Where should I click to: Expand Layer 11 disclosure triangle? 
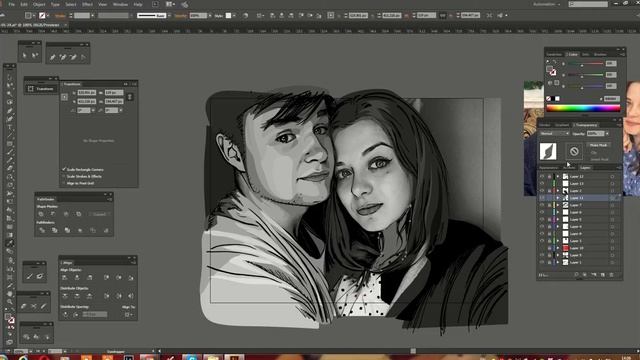point(558,198)
